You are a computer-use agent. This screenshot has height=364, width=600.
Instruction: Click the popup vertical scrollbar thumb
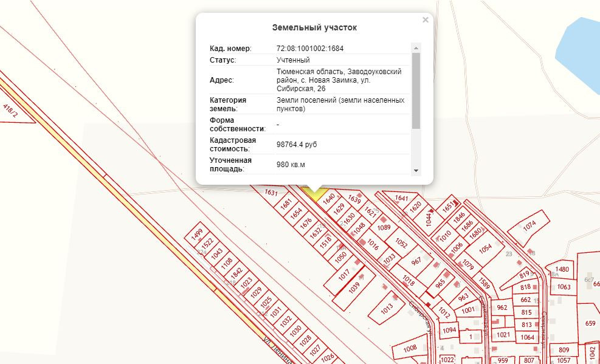pos(416,91)
